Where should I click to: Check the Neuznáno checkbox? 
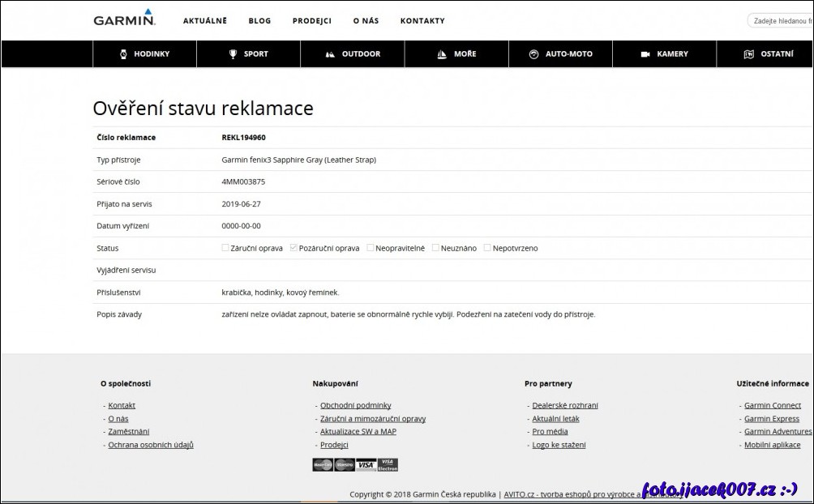435,247
